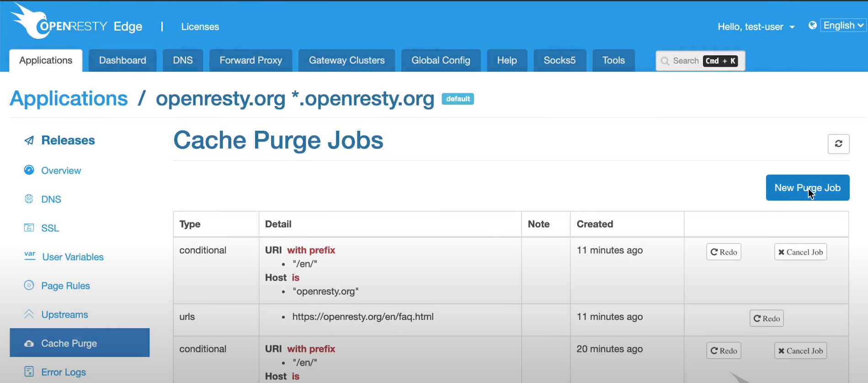Screen dimensions: 868x383
Task: Click the New Purge Job button
Action: coord(808,187)
